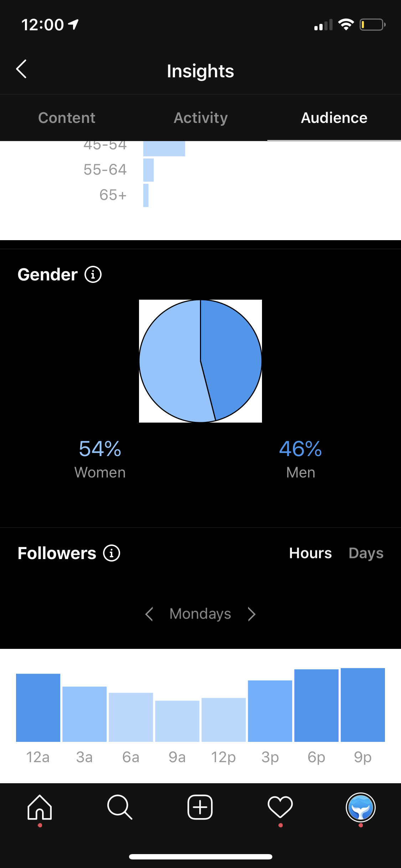This screenshot has height=868, width=401.
Task: Show the next day after Mondays
Action: (252, 614)
